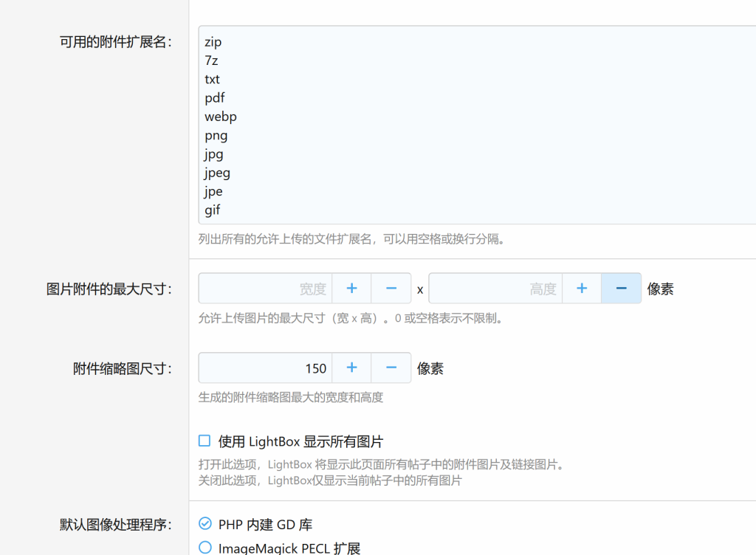Place cursor on the gif extension line
This screenshot has height=555, width=756.
pos(213,210)
